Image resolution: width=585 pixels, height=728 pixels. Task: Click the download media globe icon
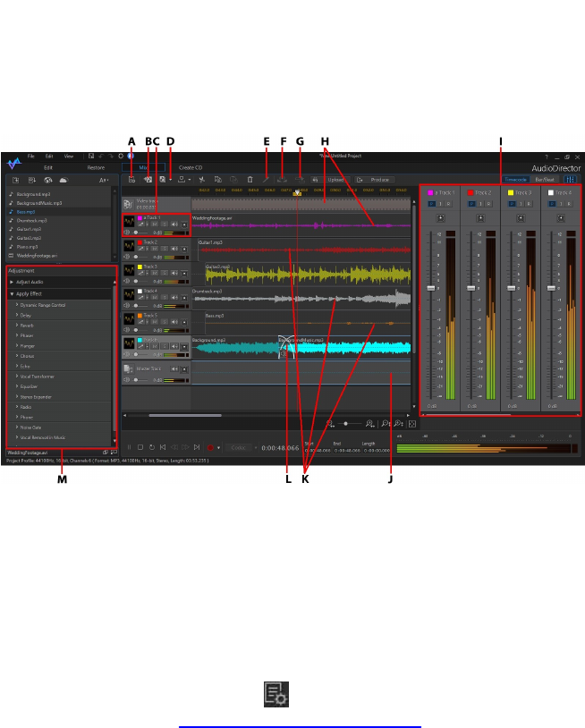(47, 180)
